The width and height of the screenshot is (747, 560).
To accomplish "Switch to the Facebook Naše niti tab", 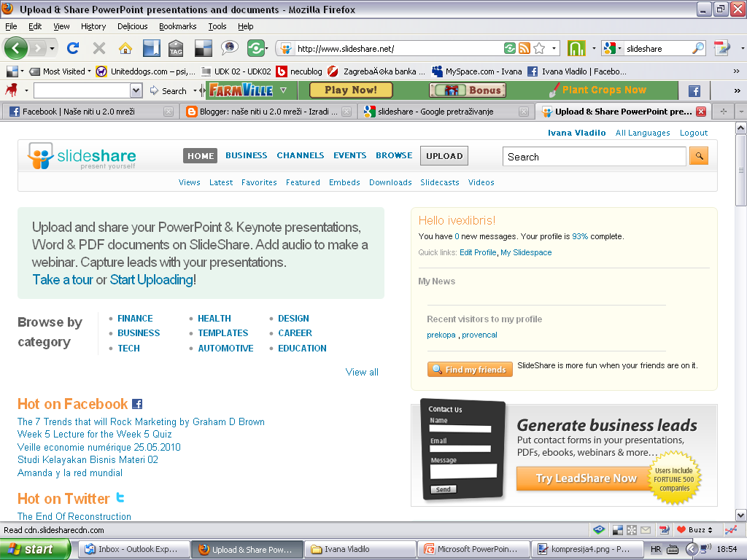I will point(90,112).
